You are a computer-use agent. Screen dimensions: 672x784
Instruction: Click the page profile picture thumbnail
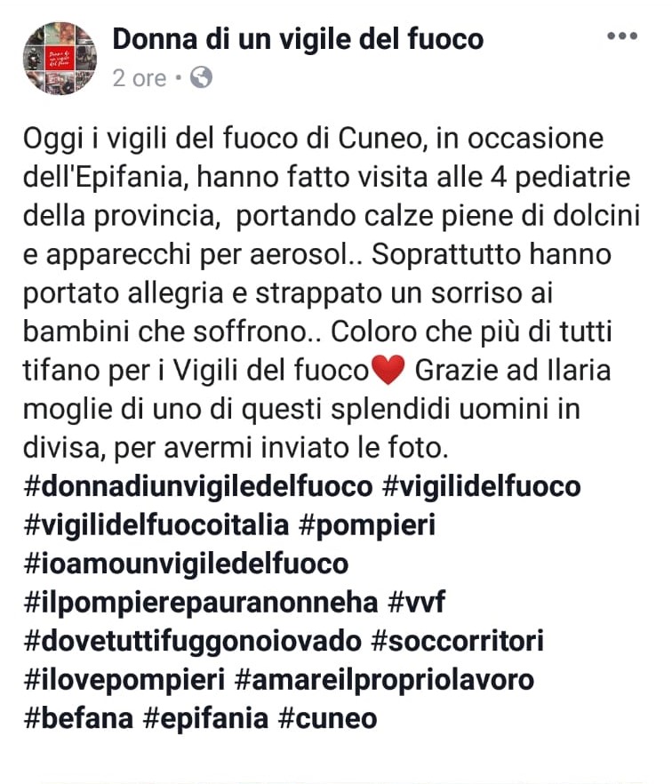tap(60, 58)
